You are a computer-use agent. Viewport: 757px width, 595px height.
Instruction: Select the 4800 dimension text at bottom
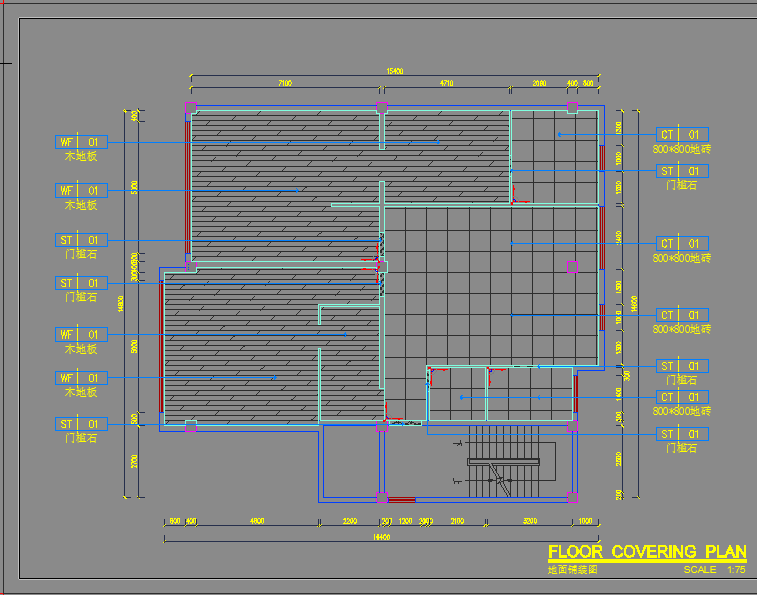(257, 521)
